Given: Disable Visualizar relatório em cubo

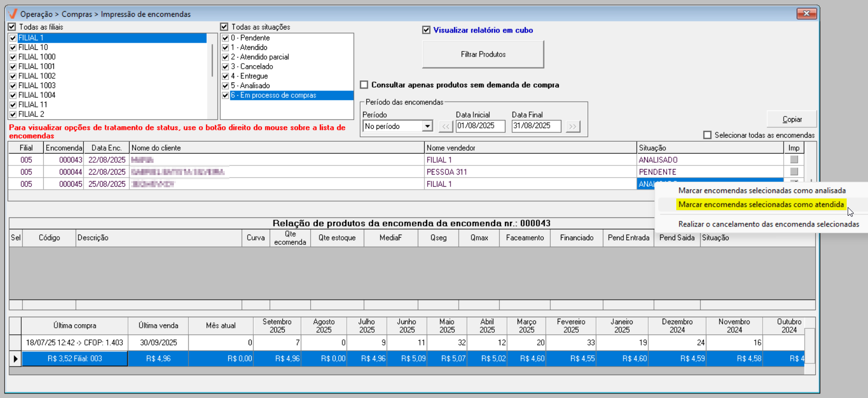Looking at the screenshot, I should (x=426, y=30).
